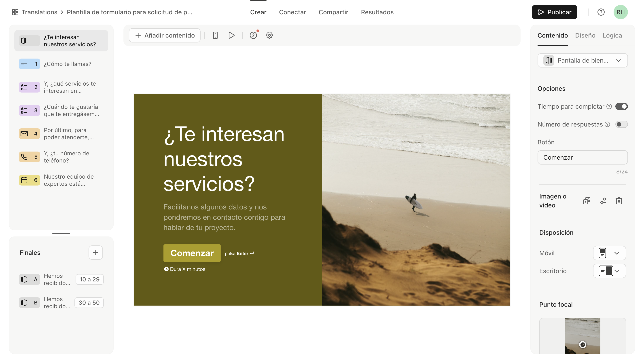Open the Conectar menu

point(292,12)
